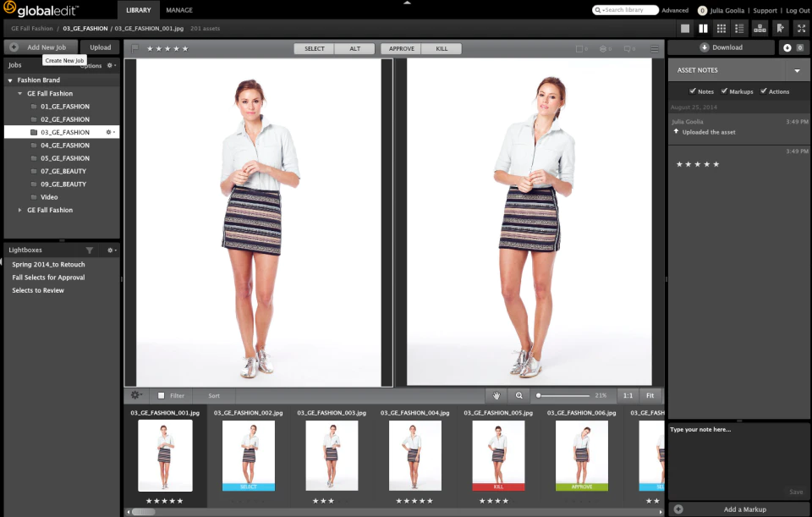Open the 07_GE_BEAUTY folder
812x517 pixels.
[63, 171]
